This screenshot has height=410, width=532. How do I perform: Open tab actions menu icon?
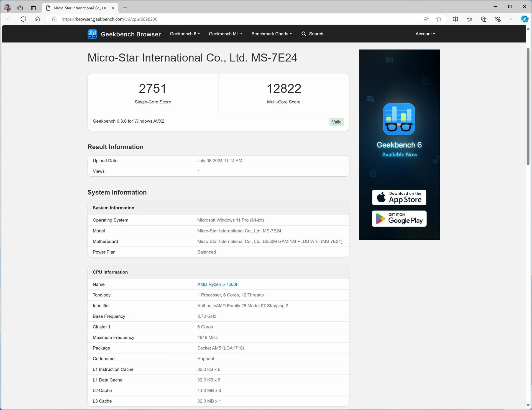33,8
